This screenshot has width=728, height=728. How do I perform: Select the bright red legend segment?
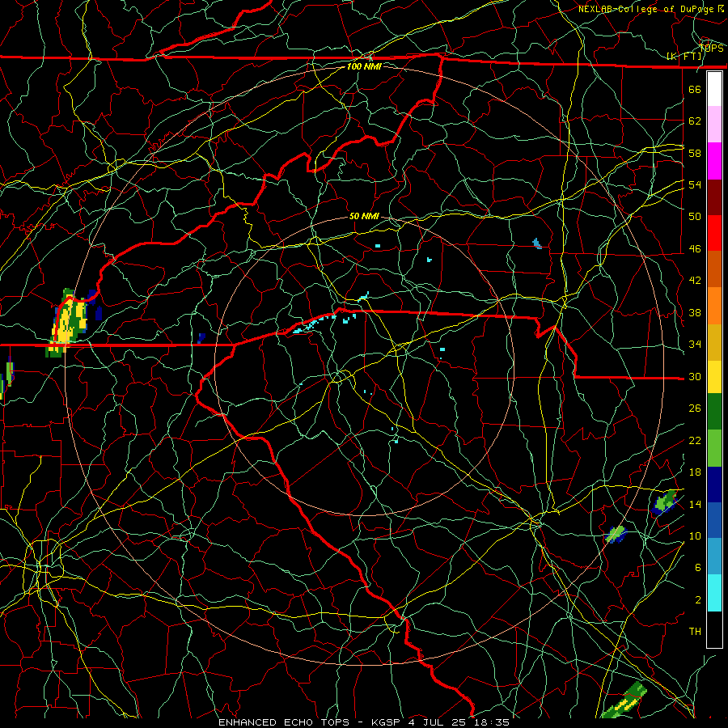point(714,233)
